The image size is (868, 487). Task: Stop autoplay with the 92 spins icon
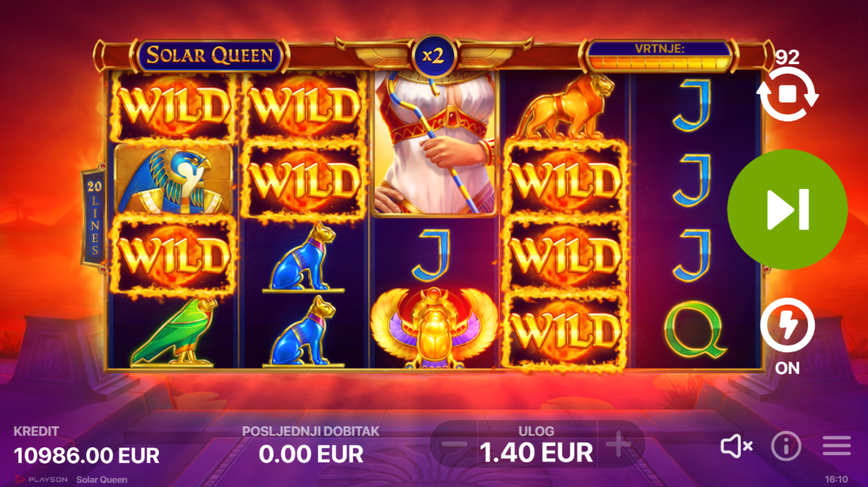(787, 94)
